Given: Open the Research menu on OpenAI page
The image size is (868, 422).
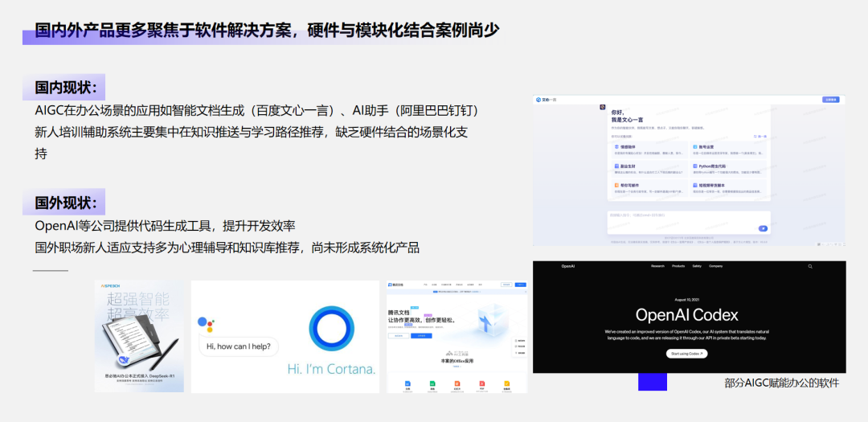Looking at the screenshot, I should [657, 266].
